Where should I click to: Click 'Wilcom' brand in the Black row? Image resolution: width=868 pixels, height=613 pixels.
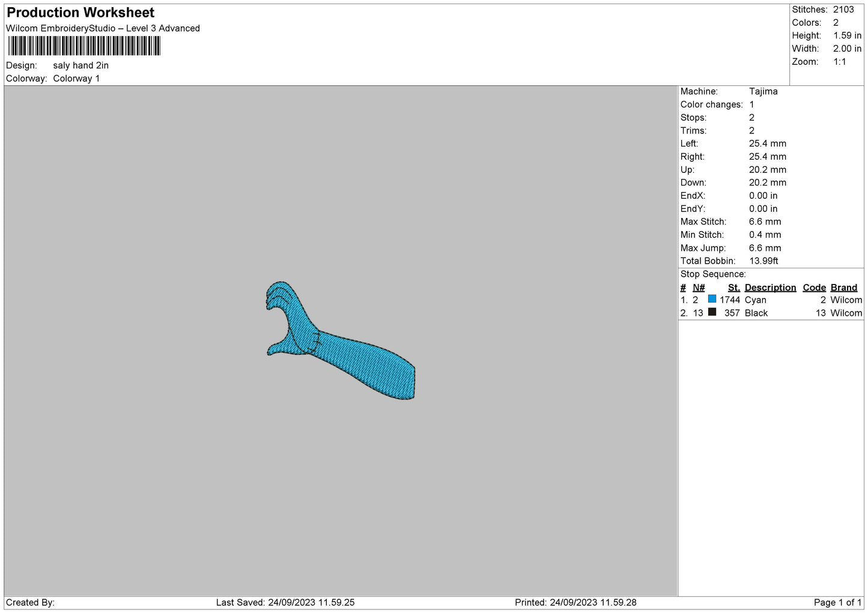pos(846,313)
